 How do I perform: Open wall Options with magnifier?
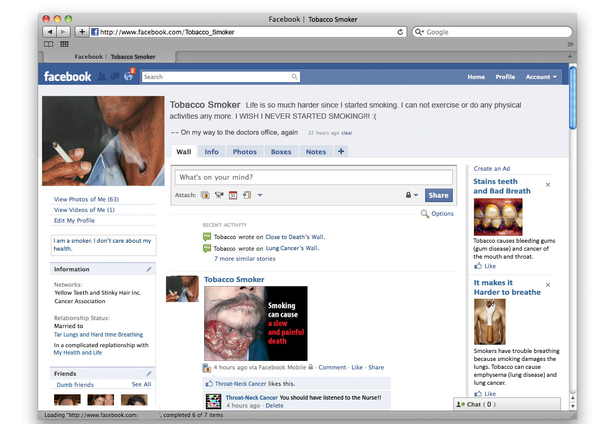437,214
